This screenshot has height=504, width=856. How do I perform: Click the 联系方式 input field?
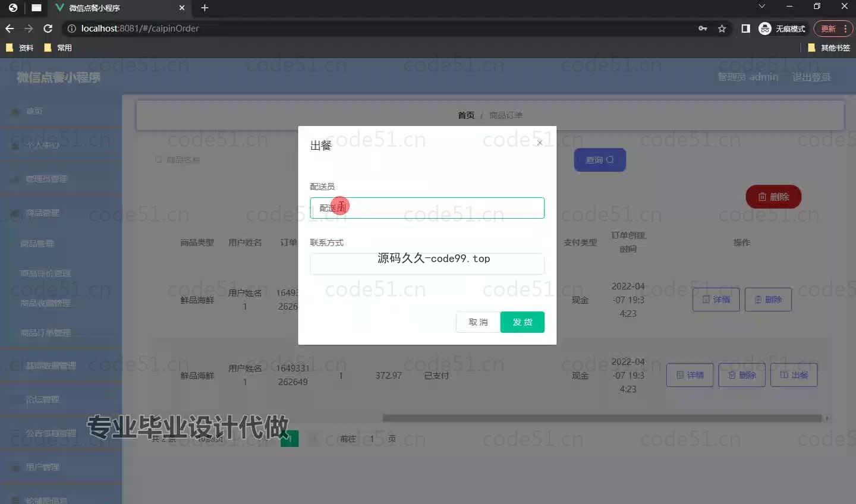(427, 264)
